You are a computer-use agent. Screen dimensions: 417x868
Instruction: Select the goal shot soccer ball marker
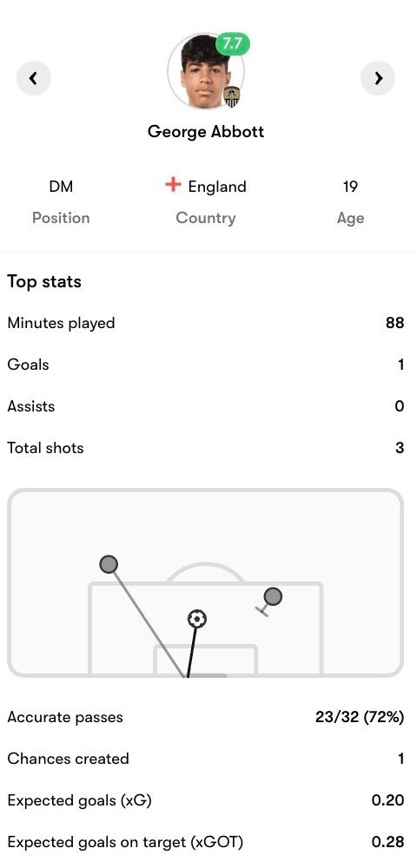tap(196, 618)
